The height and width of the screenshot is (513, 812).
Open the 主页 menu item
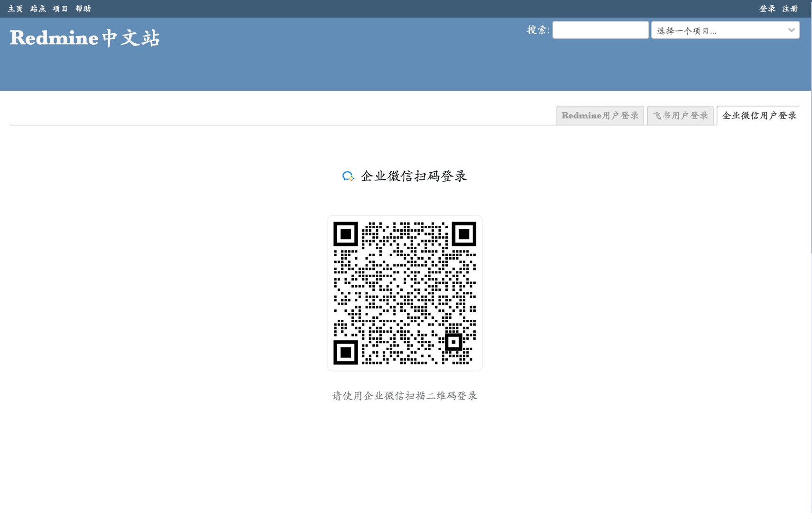(x=15, y=9)
